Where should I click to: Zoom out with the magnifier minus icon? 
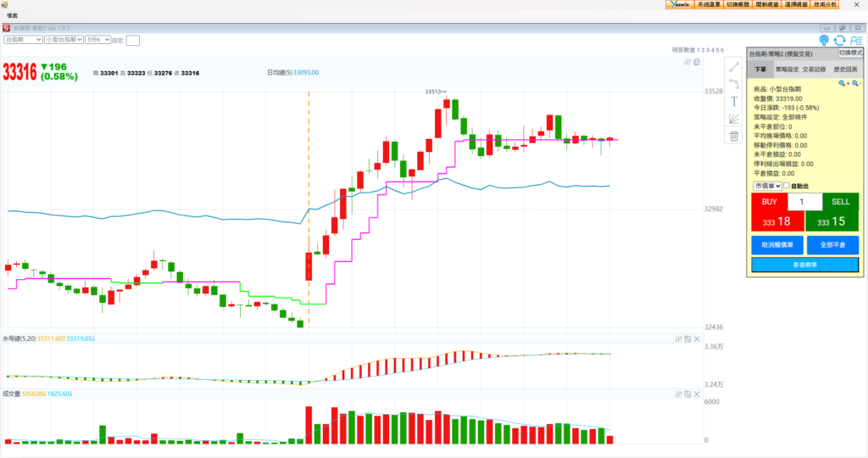[855, 83]
